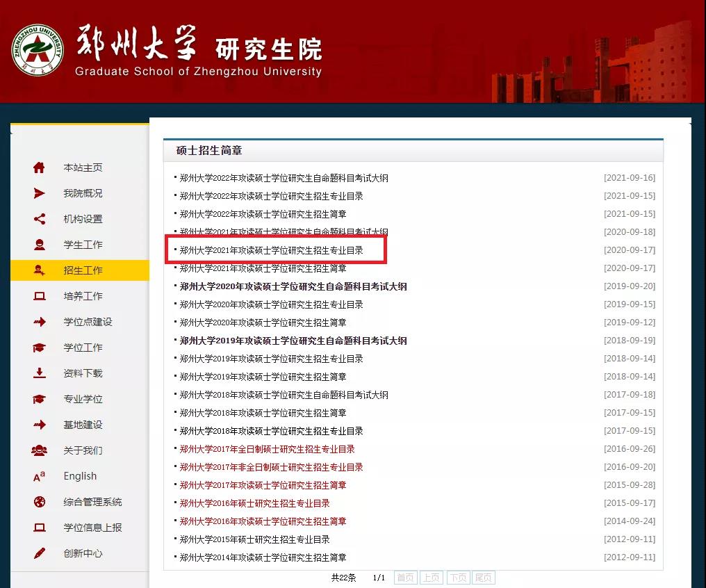Click the arrow icon beside 基地建设
706x588 pixels.
(x=39, y=425)
